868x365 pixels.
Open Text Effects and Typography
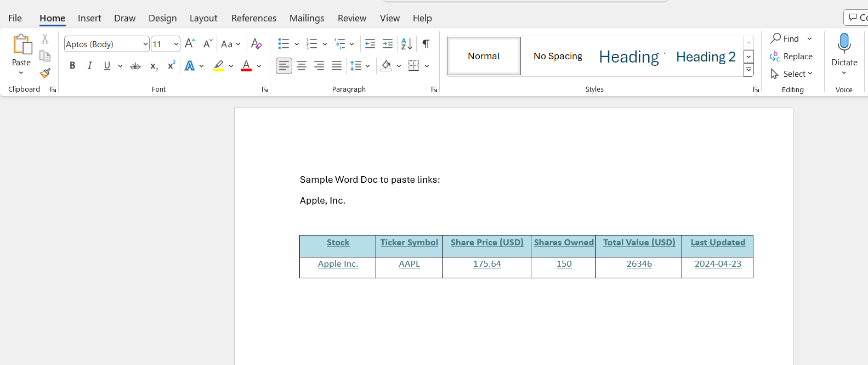tap(190, 66)
